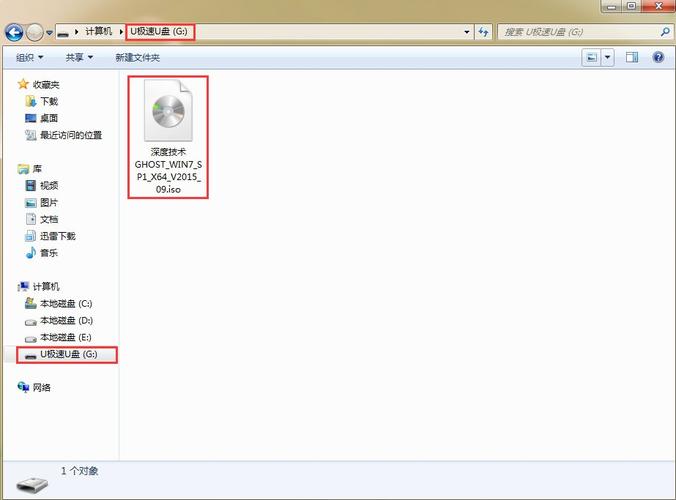Change view with the view mode icon
This screenshot has width=676, height=500.
click(592, 58)
